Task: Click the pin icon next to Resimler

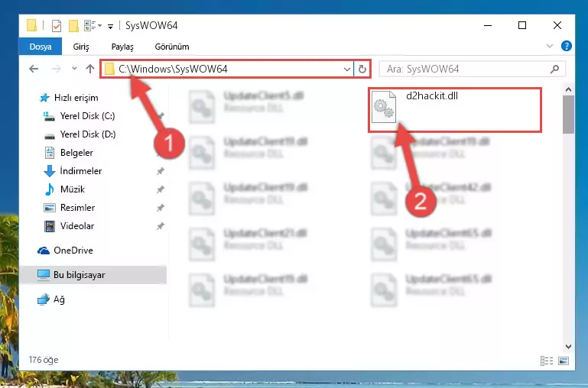Action: pyautogui.click(x=160, y=208)
